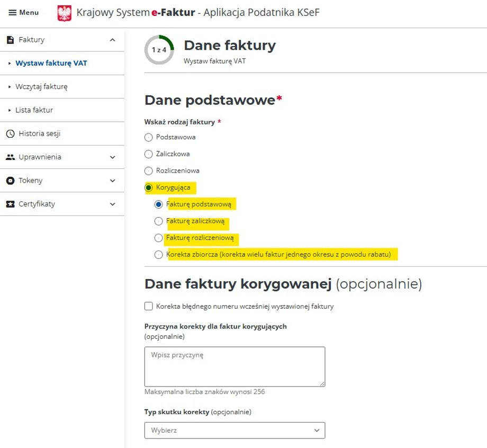
Task: Click the Certyfikaty badge icon
Action: point(11,204)
